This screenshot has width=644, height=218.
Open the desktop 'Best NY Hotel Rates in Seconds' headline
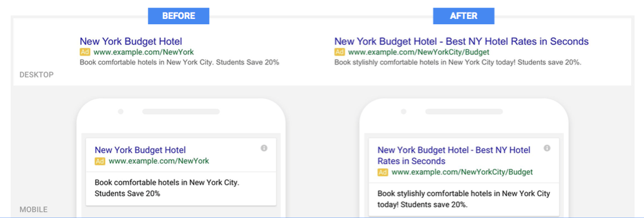pos(517,41)
